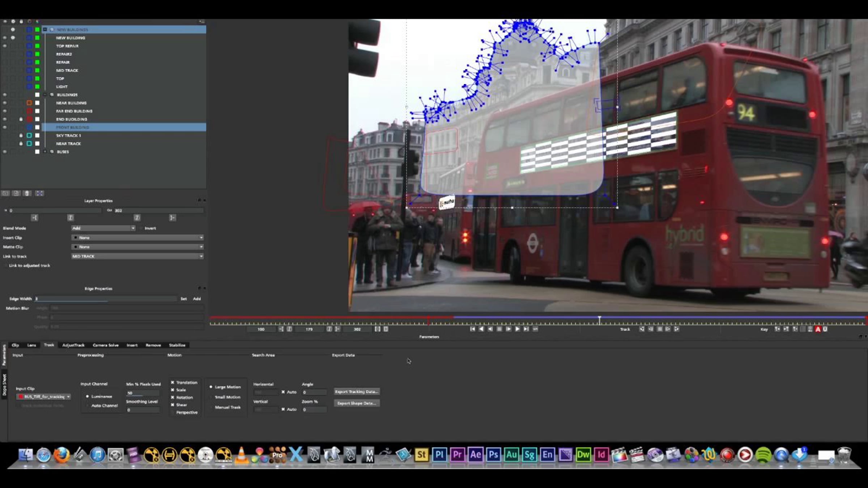Image resolution: width=868 pixels, height=488 pixels.
Task: Collapse the NEW BUILDINGS group
Action: pyautogui.click(x=45, y=30)
